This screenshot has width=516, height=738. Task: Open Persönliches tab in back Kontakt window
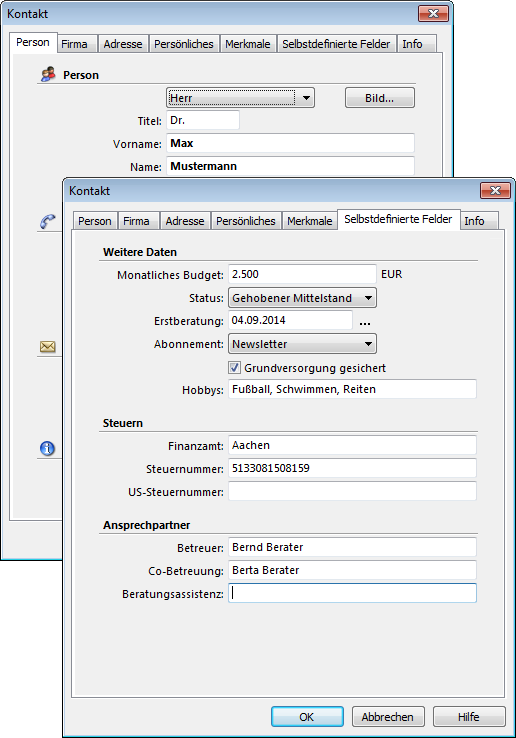coord(184,44)
